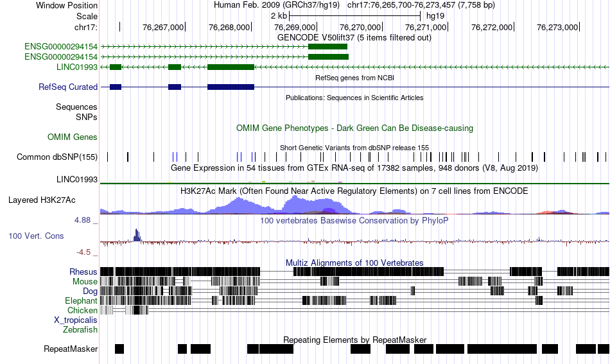Click Repeating Elements by RepeatMasker title
Image resolution: width=610 pixels, height=364 pixels.
point(354,340)
